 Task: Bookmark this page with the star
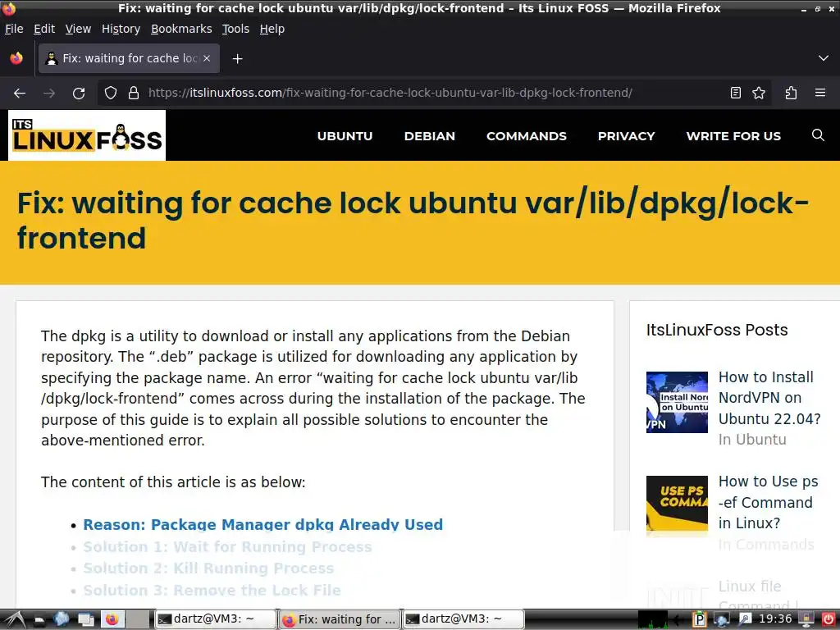759,93
